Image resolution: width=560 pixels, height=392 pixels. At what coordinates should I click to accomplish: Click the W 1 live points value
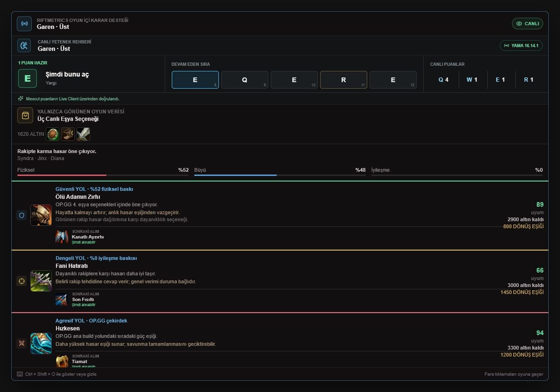(x=472, y=80)
